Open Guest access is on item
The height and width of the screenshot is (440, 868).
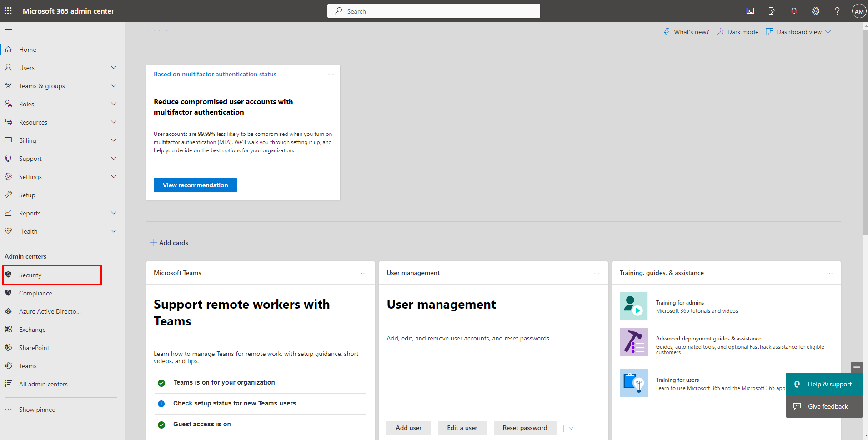(x=202, y=424)
